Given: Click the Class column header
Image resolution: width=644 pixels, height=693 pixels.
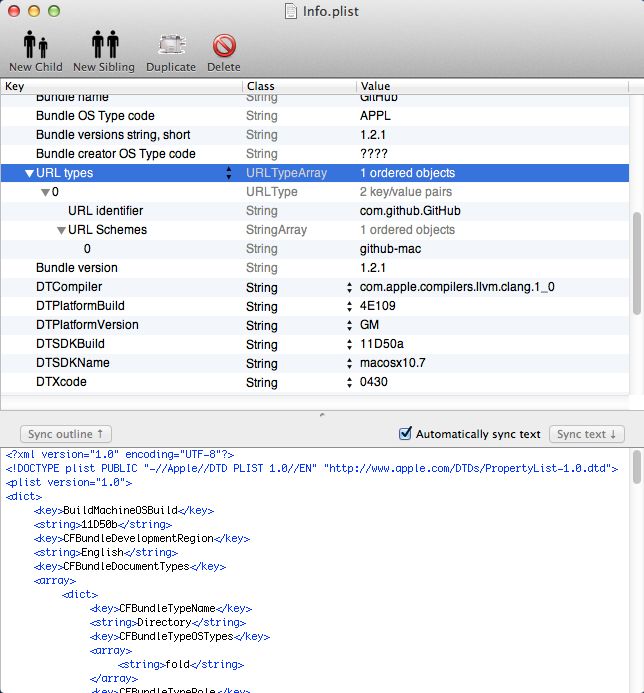Looking at the screenshot, I should tap(299, 86).
